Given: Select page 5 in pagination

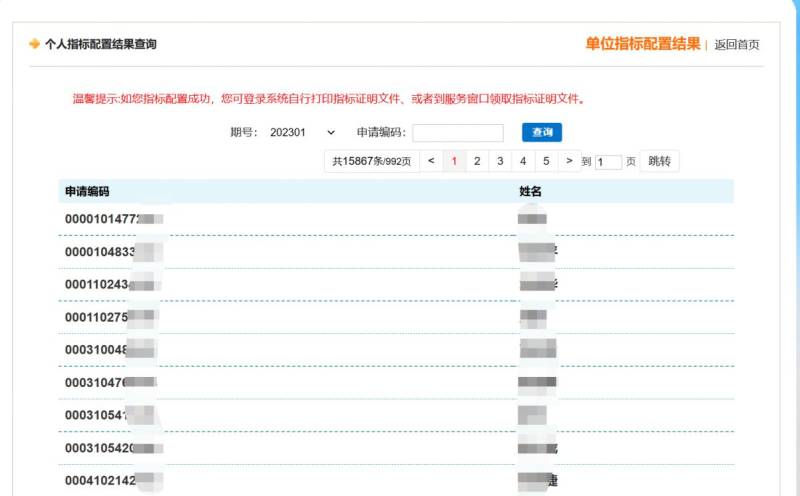Looking at the screenshot, I should [x=546, y=161].
